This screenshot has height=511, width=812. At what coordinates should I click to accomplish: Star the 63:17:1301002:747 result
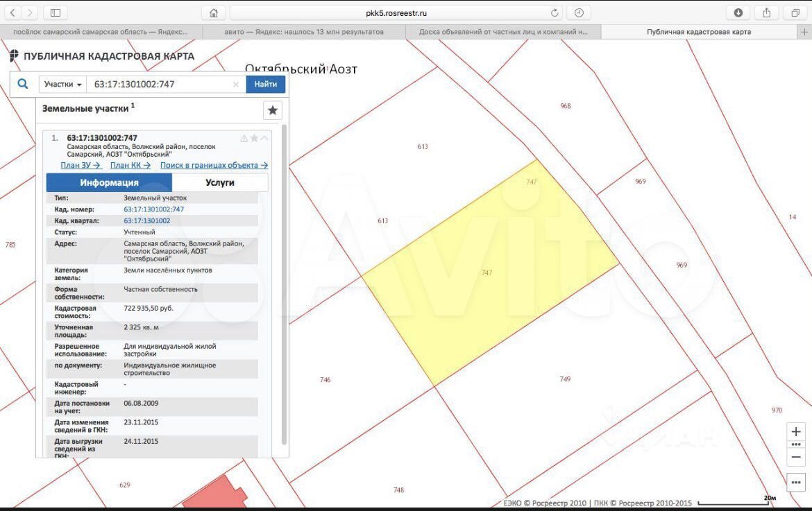[x=254, y=138]
